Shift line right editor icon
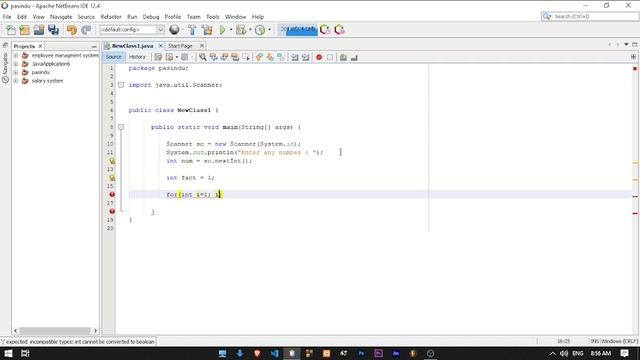The image size is (640, 360). click(305, 58)
